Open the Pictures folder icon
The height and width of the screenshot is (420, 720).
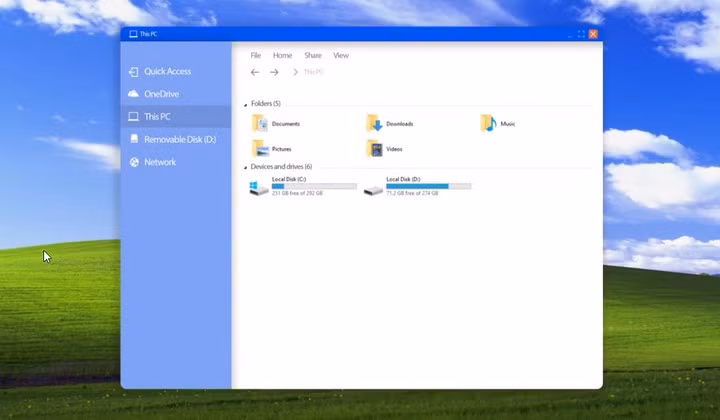[x=260, y=149]
